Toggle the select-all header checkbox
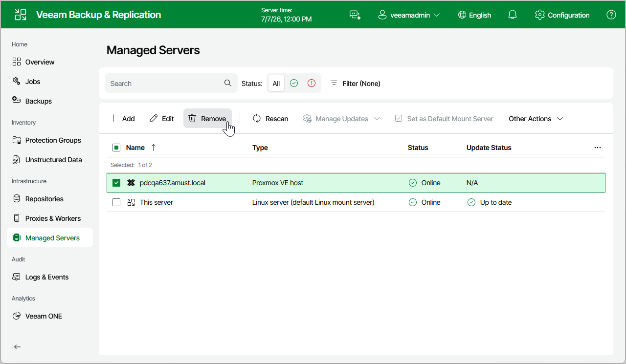 (116, 148)
